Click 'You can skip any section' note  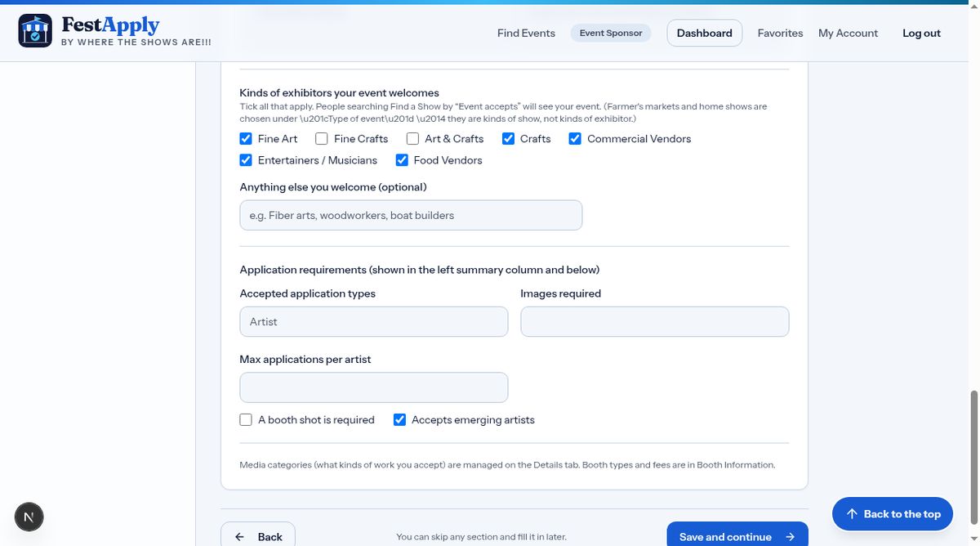(481, 537)
